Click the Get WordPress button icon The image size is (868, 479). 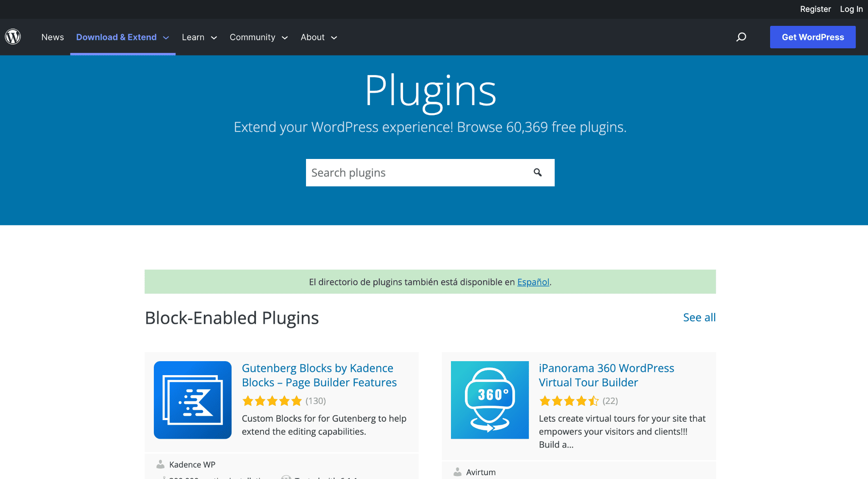tap(812, 36)
